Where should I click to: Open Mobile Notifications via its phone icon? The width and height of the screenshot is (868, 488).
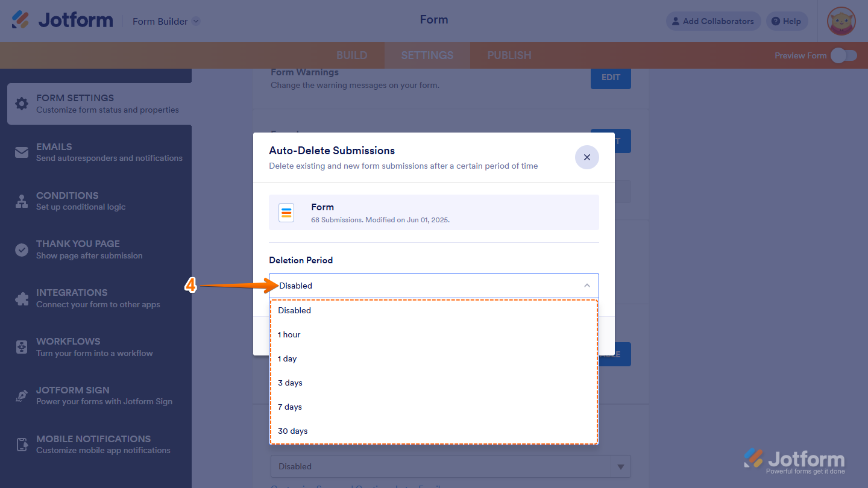[x=22, y=445]
